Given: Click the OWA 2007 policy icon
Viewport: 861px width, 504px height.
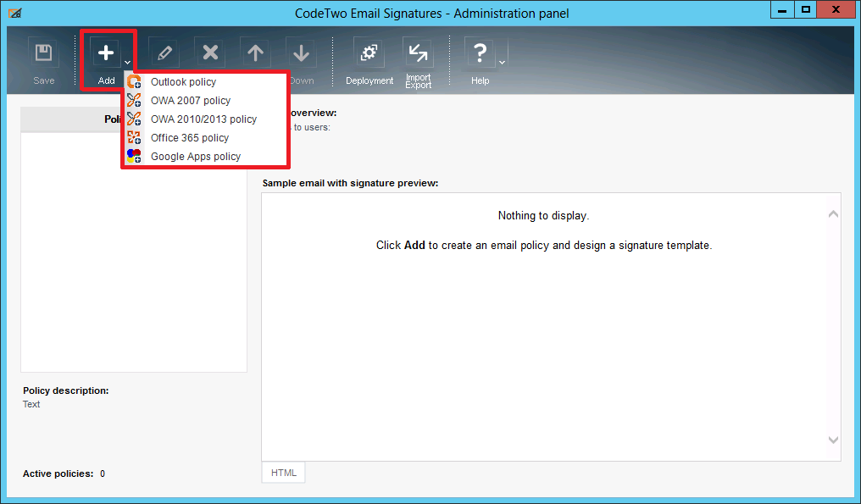Looking at the screenshot, I should [134, 101].
